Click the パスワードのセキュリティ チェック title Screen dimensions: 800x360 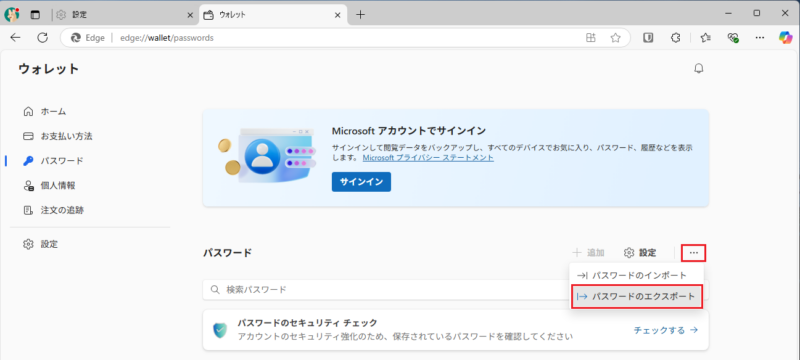point(307,323)
